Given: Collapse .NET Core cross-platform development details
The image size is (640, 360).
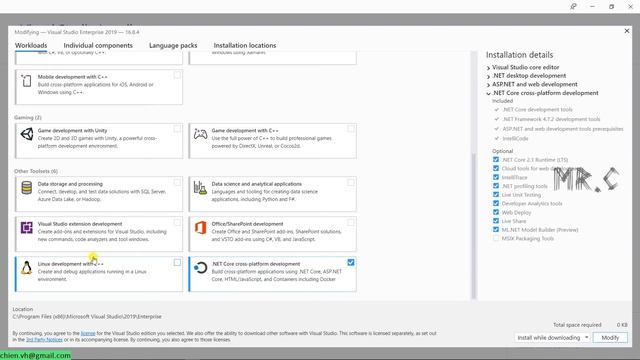Looking at the screenshot, I should [x=488, y=93].
